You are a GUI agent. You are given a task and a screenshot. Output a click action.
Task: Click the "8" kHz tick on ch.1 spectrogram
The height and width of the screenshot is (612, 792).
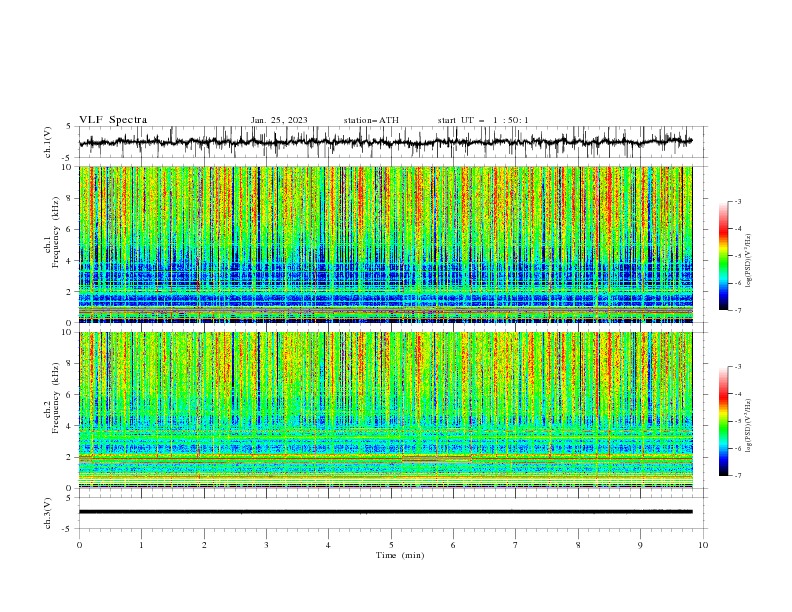71,198
